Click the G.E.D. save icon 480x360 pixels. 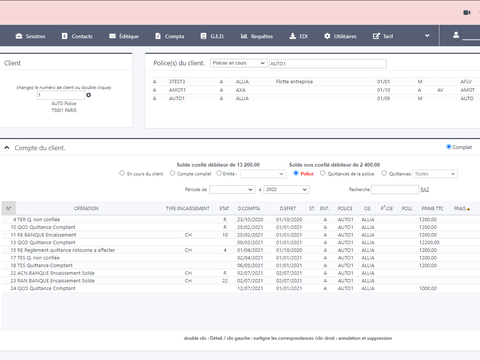[203, 36]
